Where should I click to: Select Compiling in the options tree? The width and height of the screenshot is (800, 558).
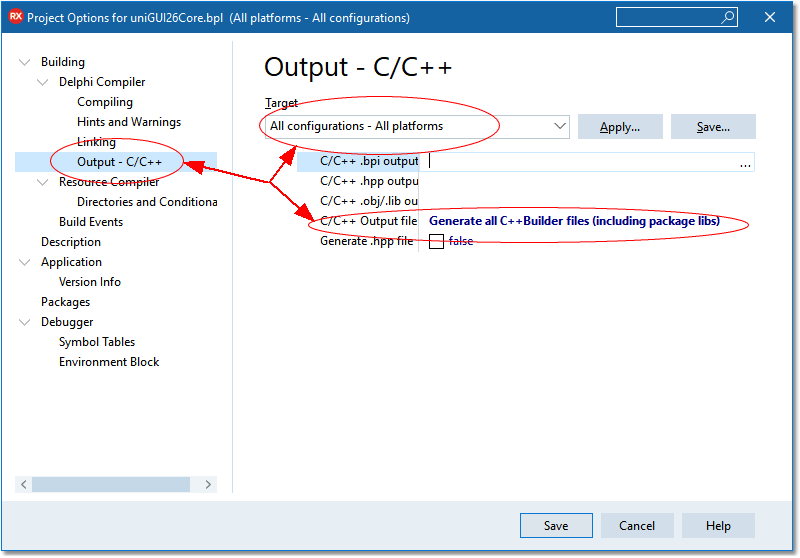pyautogui.click(x=105, y=102)
